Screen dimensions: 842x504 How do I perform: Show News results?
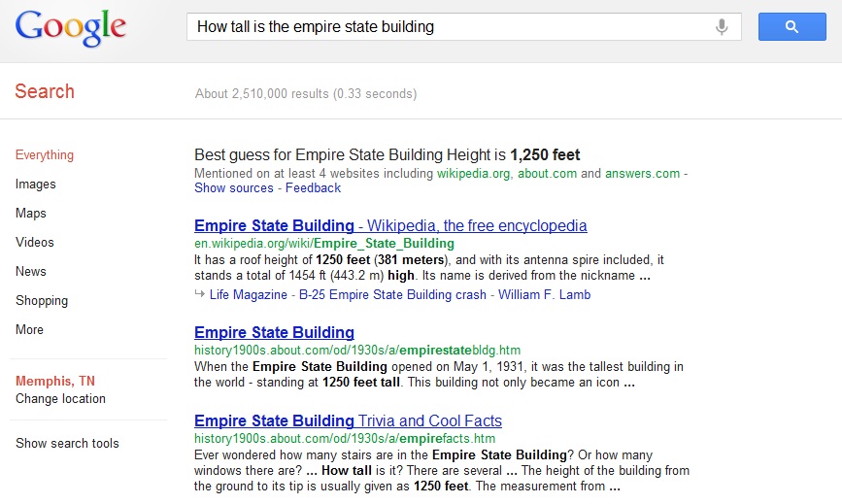point(31,272)
